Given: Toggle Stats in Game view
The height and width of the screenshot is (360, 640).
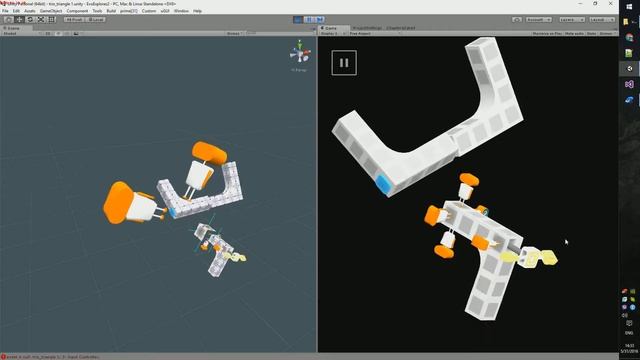Looking at the screenshot, I should coord(591,33).
